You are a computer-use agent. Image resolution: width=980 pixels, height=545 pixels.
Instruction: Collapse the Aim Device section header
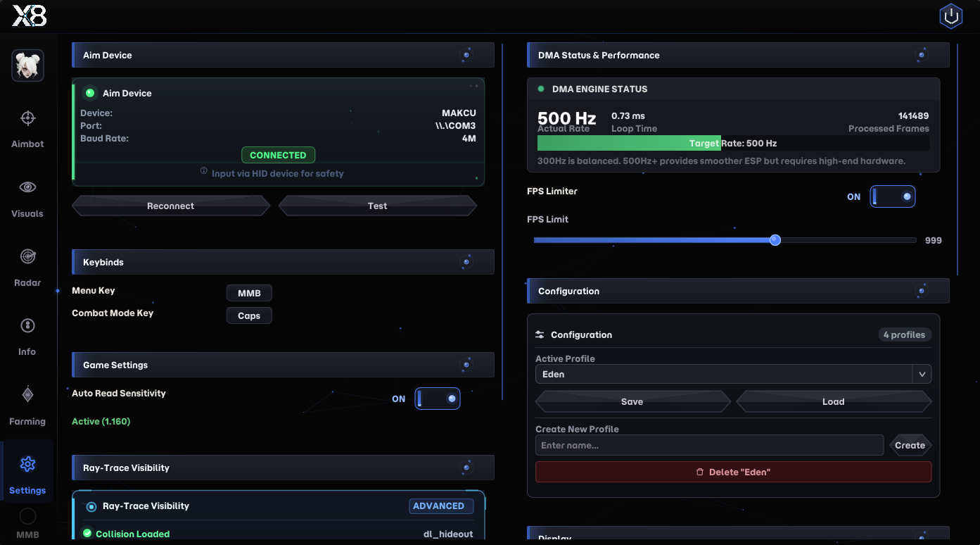[x=283, y=55]
